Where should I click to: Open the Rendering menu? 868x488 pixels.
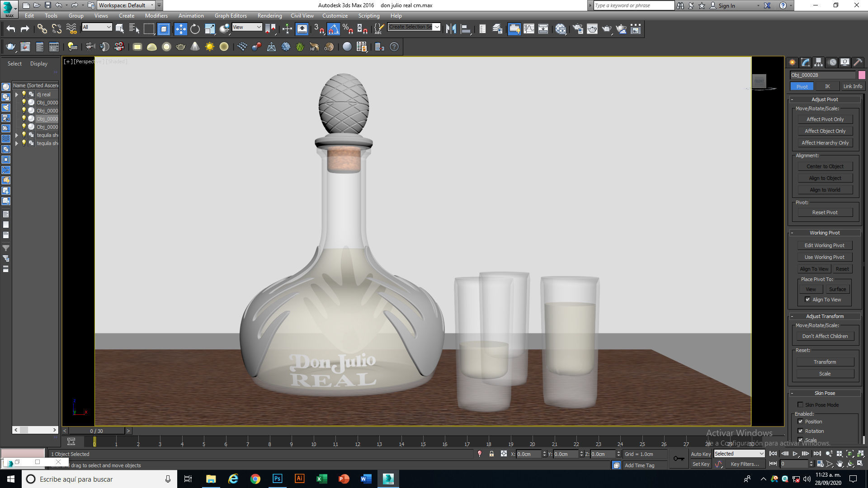pyautogui.click(x=269, y=15)
